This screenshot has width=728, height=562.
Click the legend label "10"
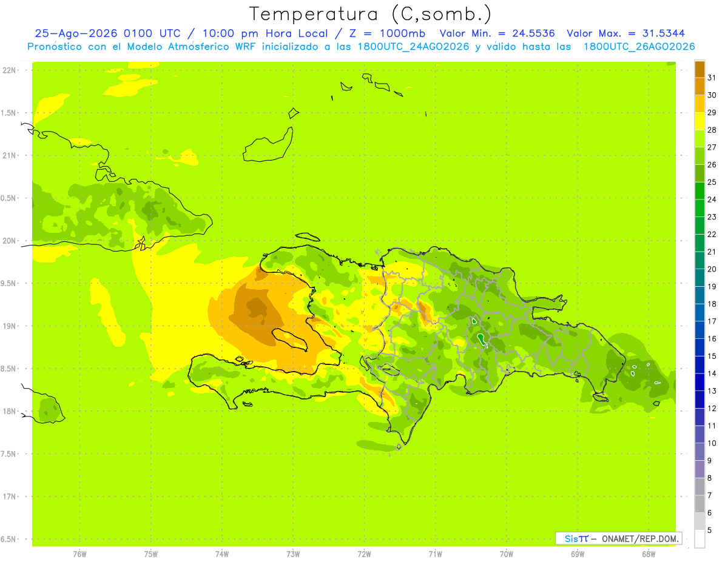pos(712,443)
